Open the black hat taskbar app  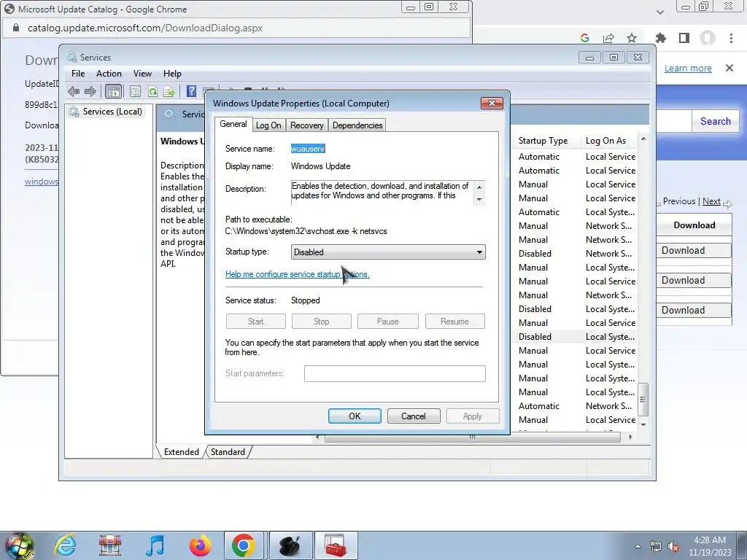[x=290, y=545]
